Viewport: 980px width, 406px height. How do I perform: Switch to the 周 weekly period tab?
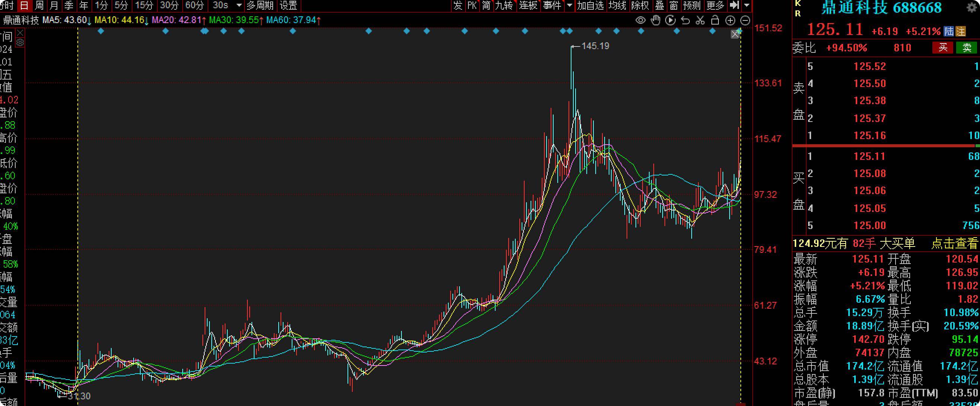click(x=39, y=5)
